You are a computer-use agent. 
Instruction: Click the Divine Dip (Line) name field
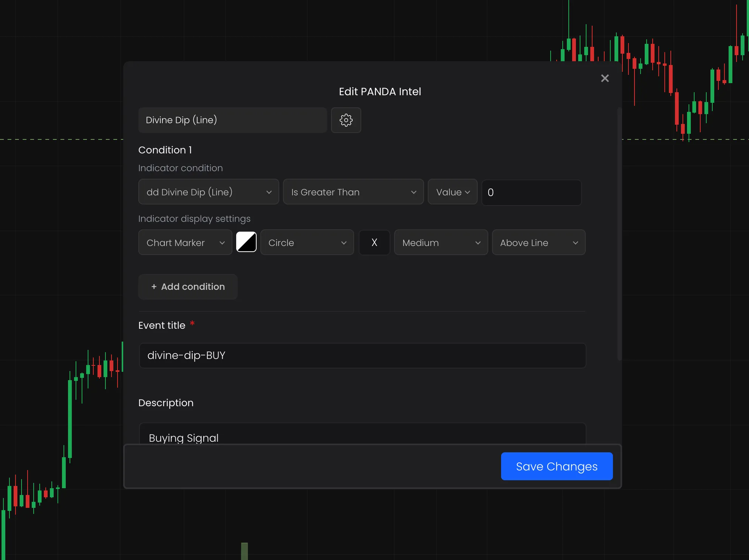click(x=232, y=120)
